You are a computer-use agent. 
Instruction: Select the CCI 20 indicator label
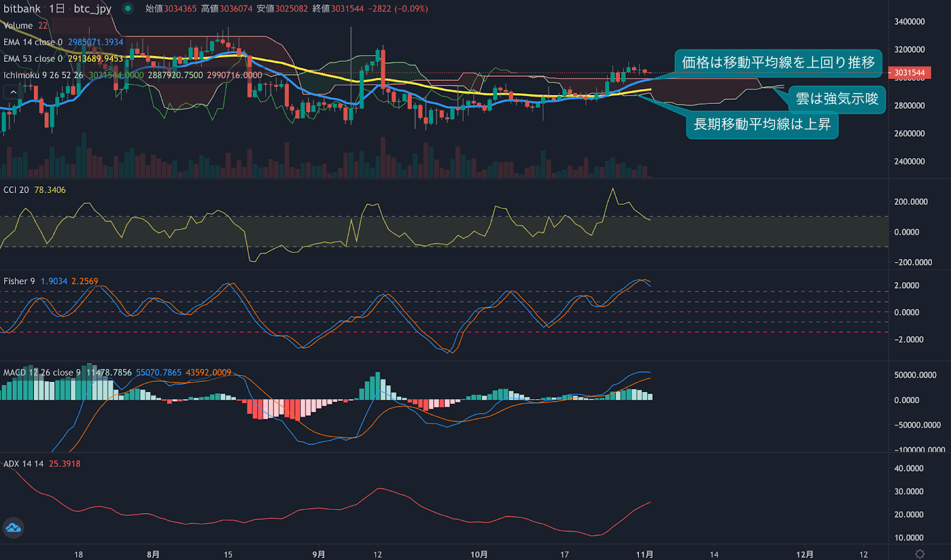[16, 190]
